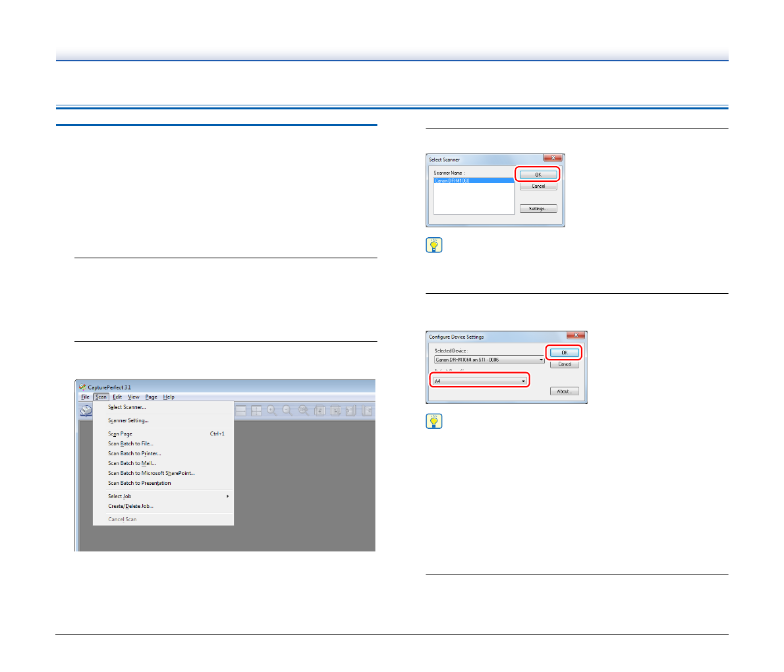The height and width of the screenshot is (672, 784).
Task: Open the A4 paper size dropdown
Action: (x=524, y=381)
